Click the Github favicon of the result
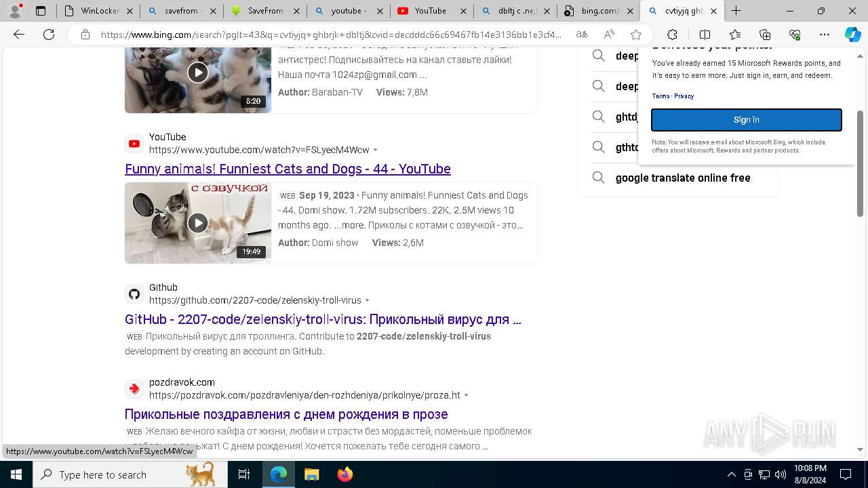 [x=134, y=294]
